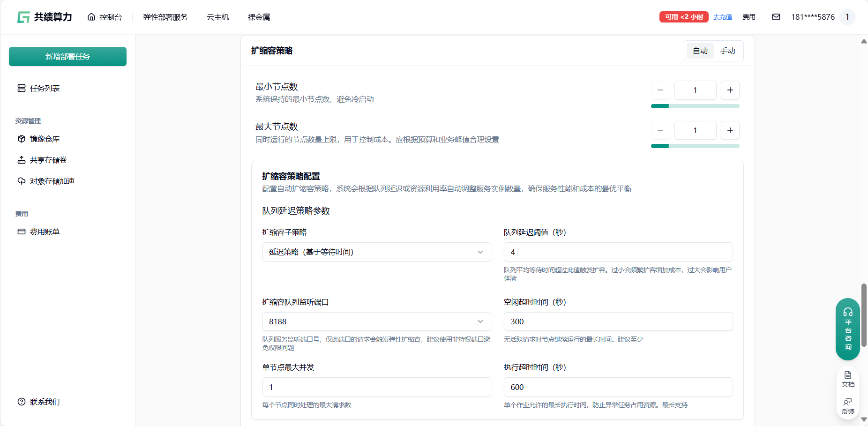
Task: Click the 队列延迟阈值 input field
Action: pos(618,252)
